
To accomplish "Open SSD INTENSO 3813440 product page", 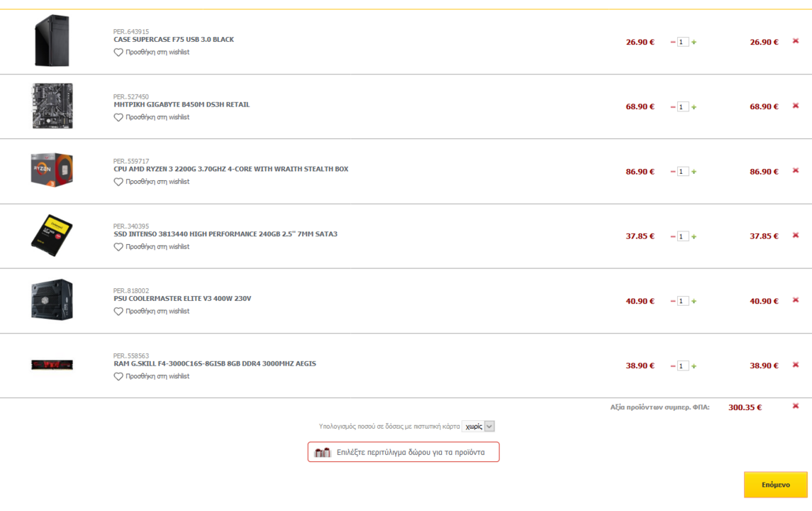I will tap(226, 233).
